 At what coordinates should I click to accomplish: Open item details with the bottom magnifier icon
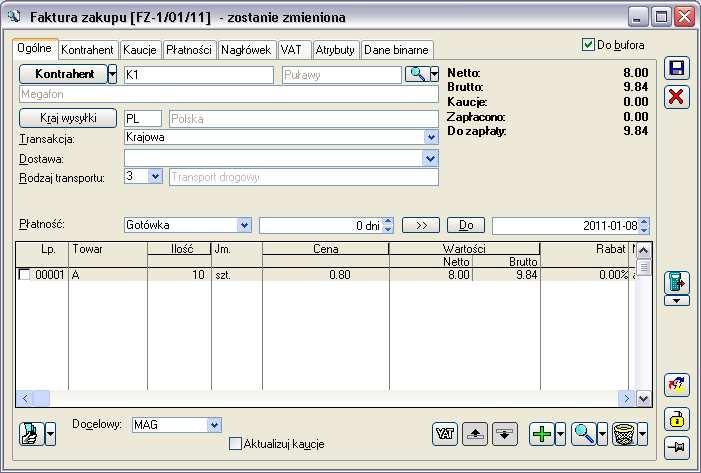(584, 434)
